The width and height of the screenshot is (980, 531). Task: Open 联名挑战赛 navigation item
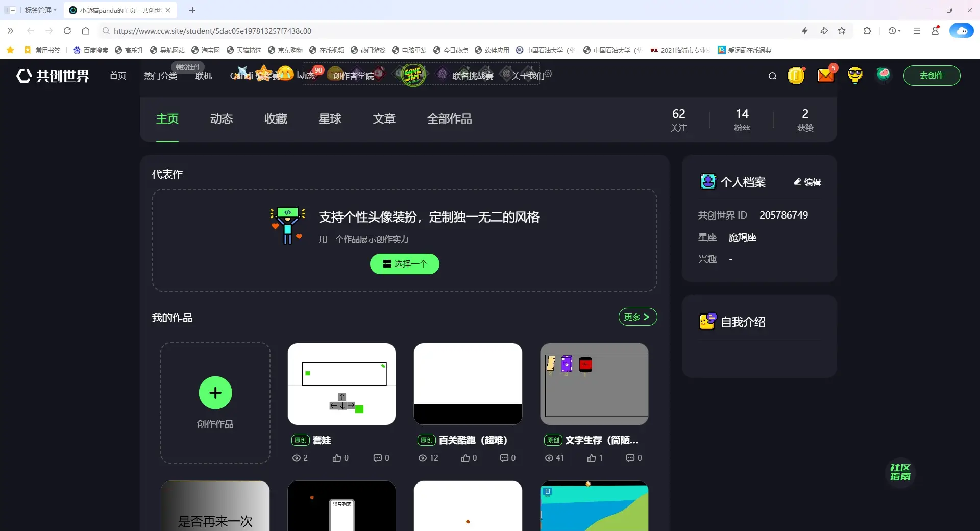click(473, 76)
